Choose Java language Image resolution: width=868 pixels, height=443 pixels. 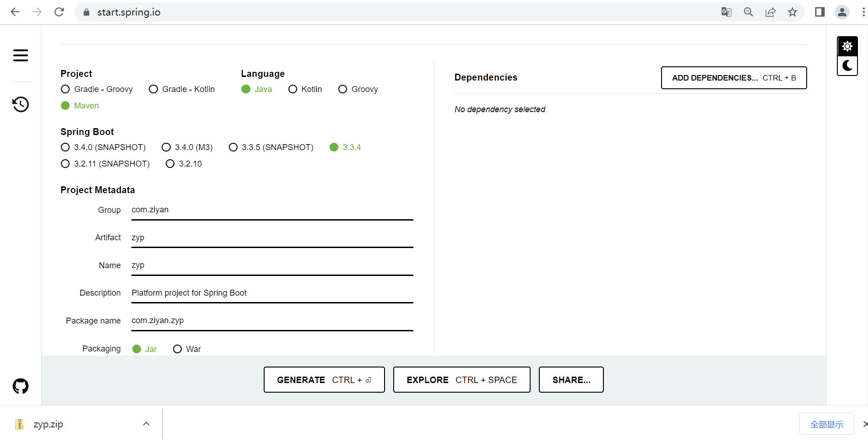[256, 89]
